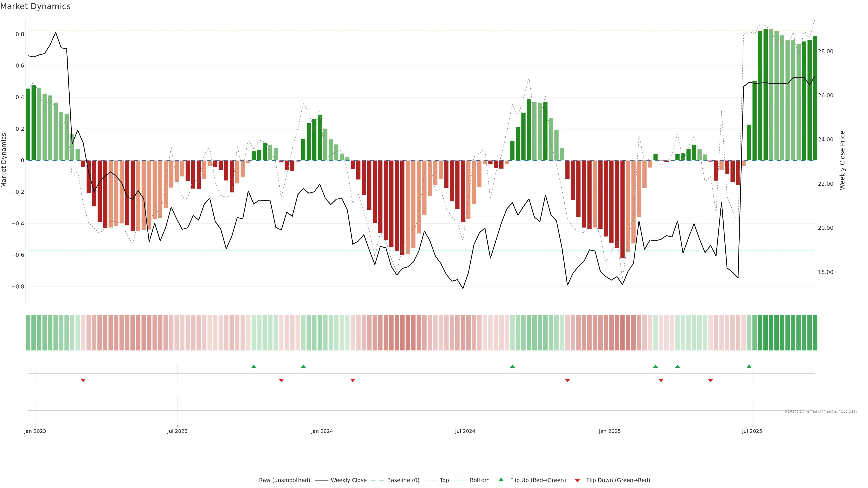Viewport: 868px width, 488px height.
Task: Click the first green flip-up marker on the timeline
Action: [x=254, y=366]
